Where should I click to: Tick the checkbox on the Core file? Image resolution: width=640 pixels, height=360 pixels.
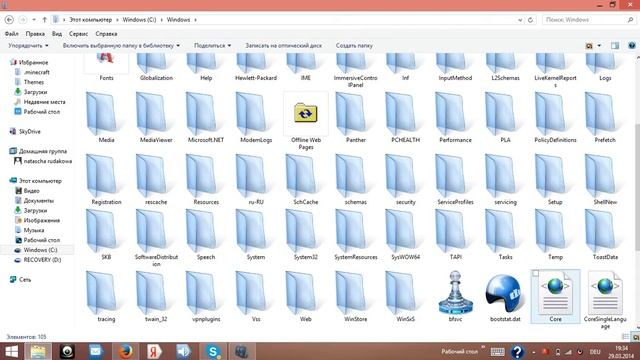tap(536, 273)
